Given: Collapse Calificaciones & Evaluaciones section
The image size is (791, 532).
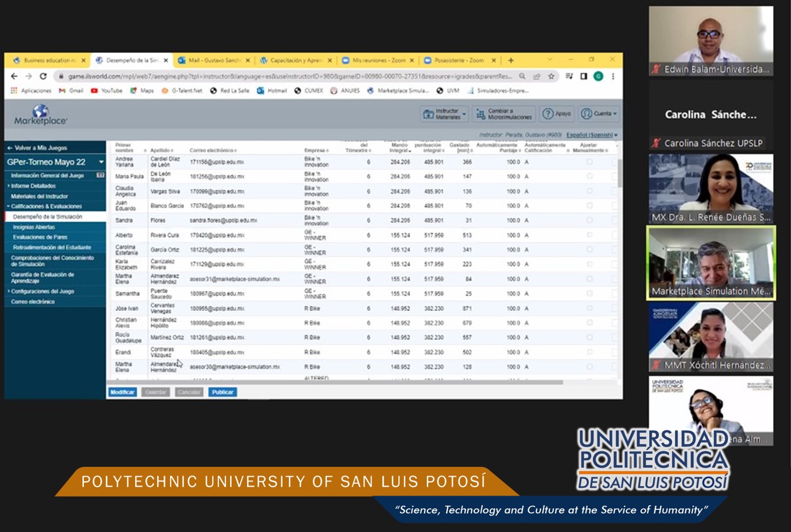Looking at the screenshot, I should point(45,206).
